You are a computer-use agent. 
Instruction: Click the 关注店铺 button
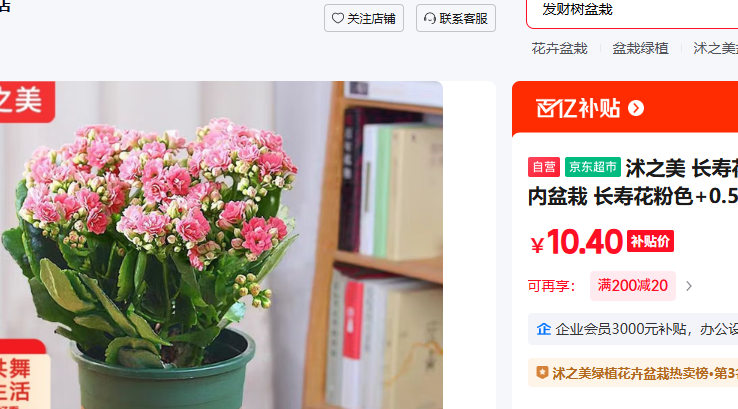click(364, 18)
